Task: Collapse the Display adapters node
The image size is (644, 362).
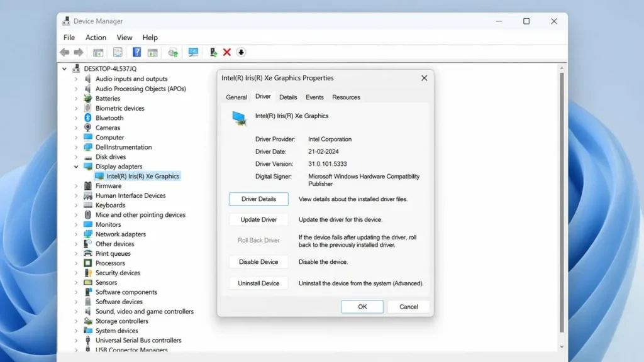Action: click(76, 167)
